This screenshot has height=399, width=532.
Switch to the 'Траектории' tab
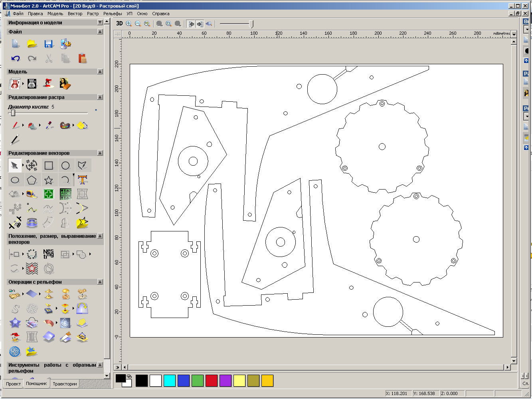(65, 384)
